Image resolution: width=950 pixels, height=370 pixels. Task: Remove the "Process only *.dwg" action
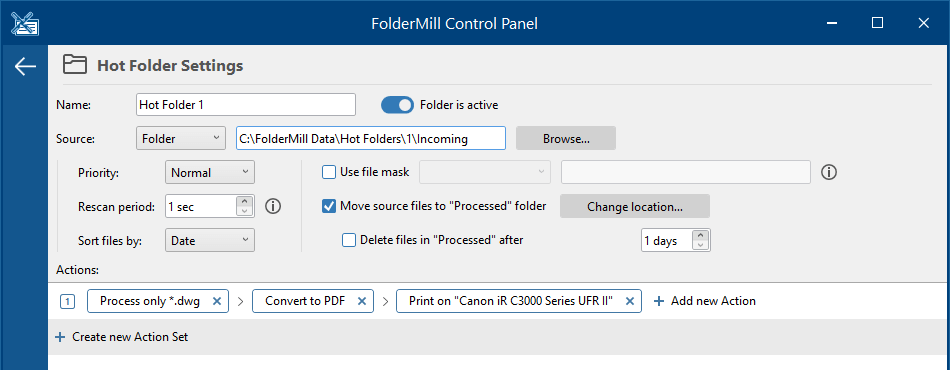(218, 301)
